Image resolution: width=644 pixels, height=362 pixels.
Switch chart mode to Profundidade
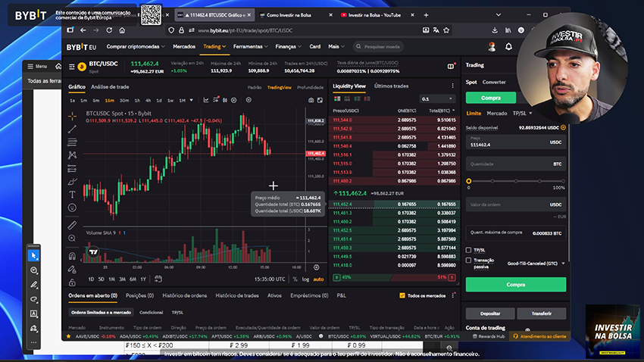[310, 87]
